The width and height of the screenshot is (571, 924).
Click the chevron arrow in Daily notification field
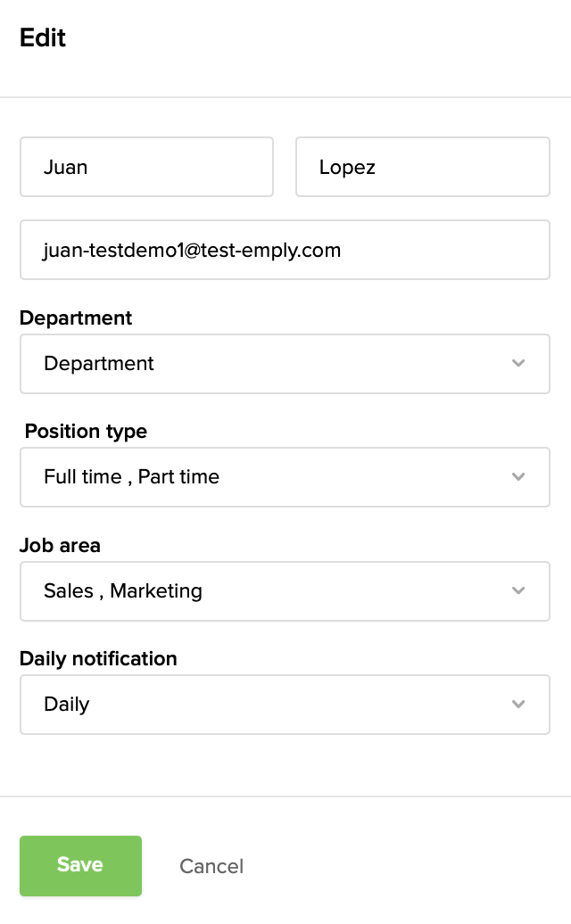pos(518,704)
